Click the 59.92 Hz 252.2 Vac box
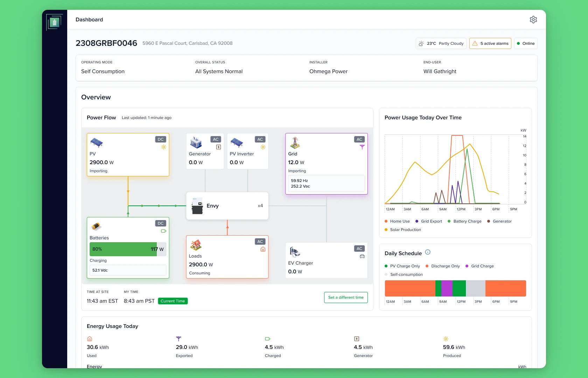The image size is (588, 378). coord(327,183)
